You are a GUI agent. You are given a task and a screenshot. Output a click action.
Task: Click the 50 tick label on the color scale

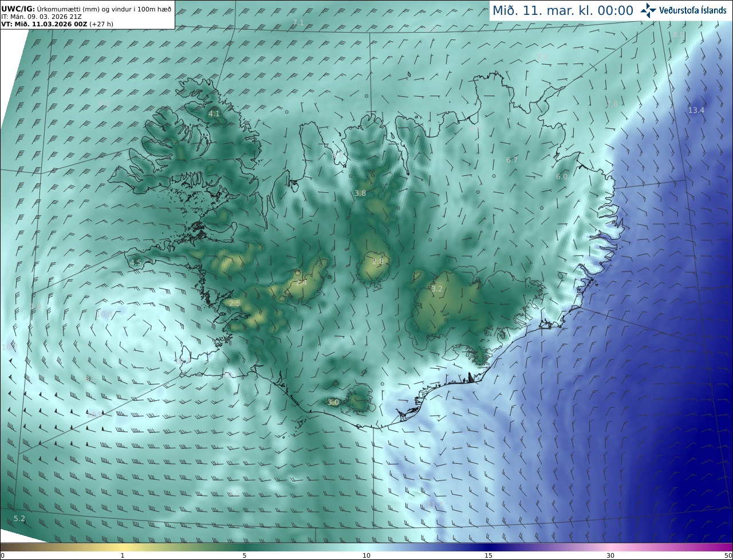728,555
